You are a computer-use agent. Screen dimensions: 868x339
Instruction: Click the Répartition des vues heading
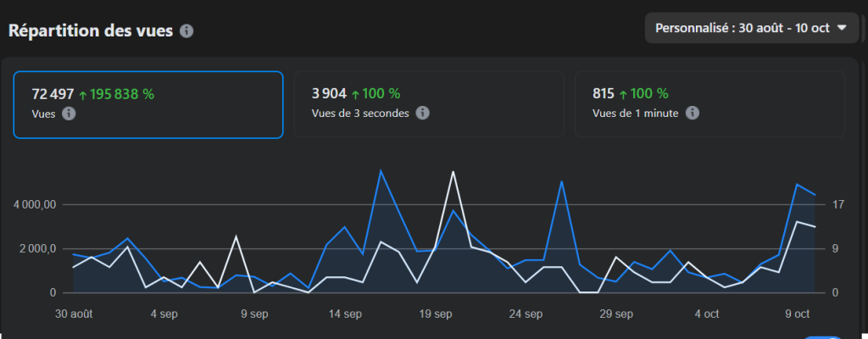click(91, 31)
